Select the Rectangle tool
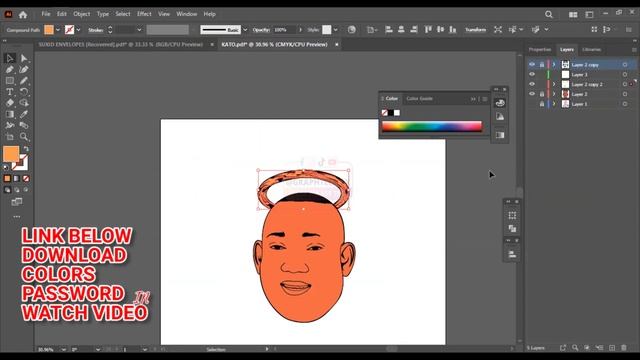Viewport: 640px width, 360px height. click(x=10, y=81)
